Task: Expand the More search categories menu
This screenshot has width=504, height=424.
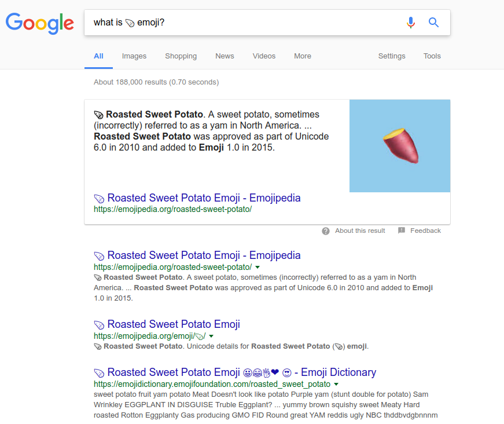Action: [303, 56]
